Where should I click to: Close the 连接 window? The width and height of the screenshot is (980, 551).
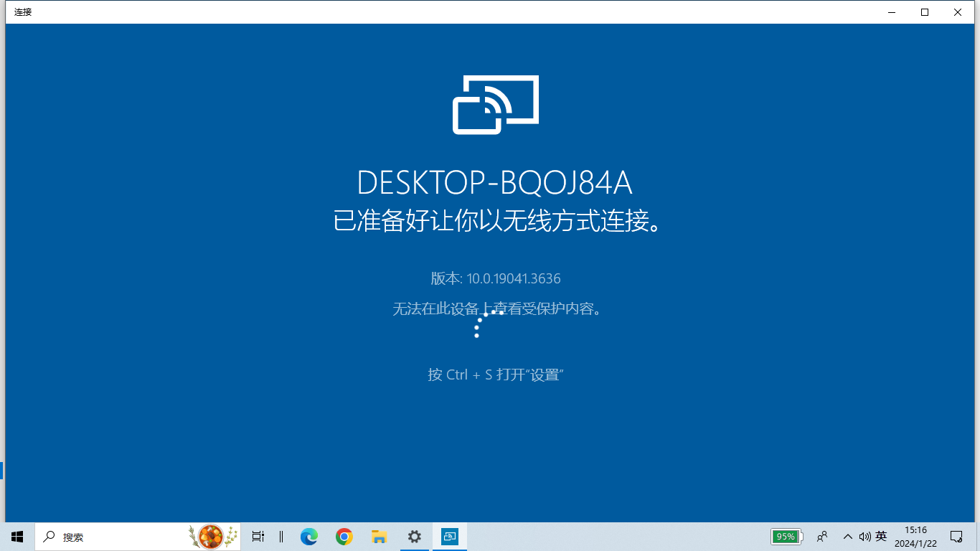[958, 12]
